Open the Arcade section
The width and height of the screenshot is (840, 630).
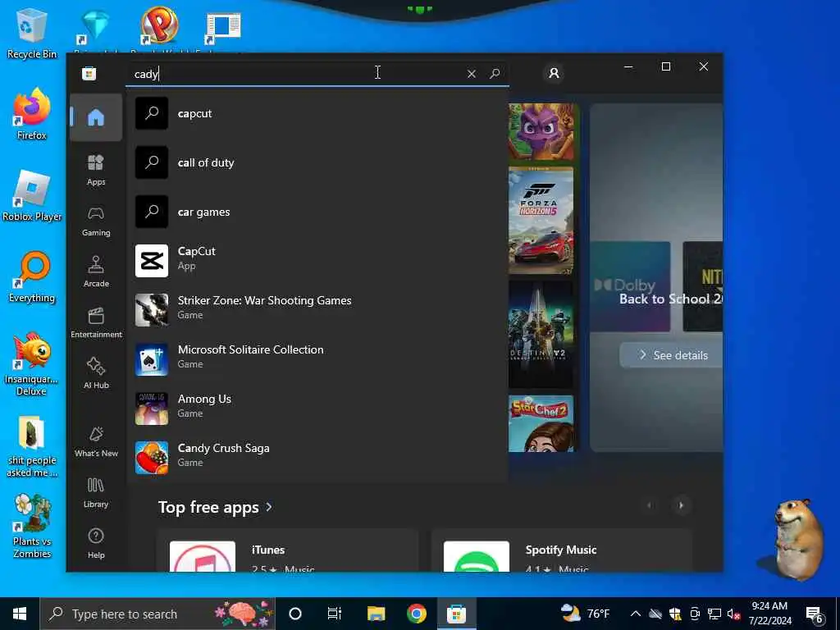coord(96,272)
